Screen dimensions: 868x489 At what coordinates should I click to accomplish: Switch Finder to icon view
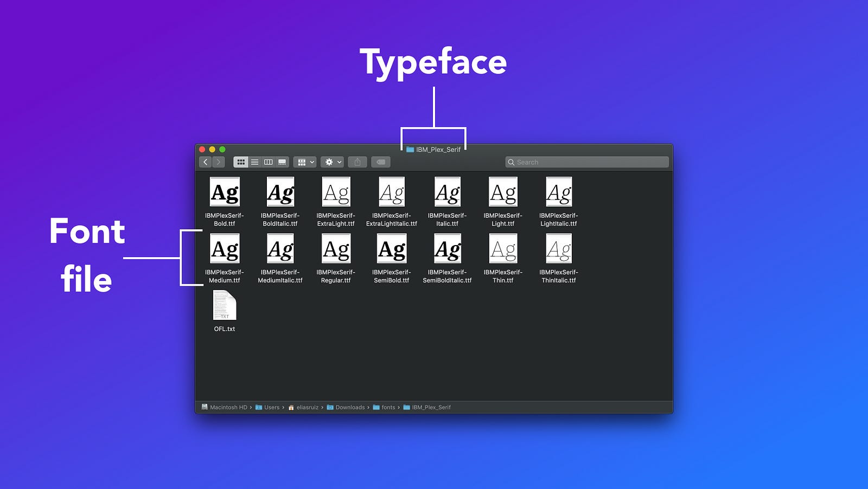(x=241, y=162)
